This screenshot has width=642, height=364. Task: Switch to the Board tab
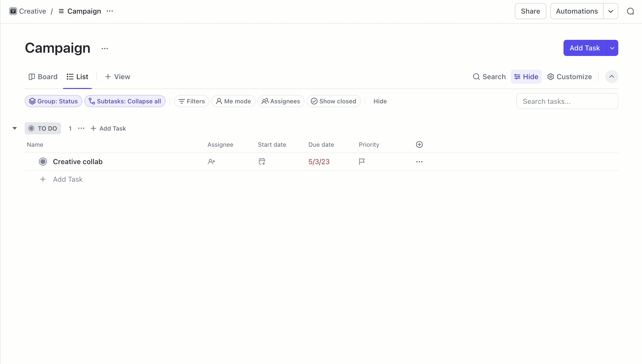(x=43, y=77)
